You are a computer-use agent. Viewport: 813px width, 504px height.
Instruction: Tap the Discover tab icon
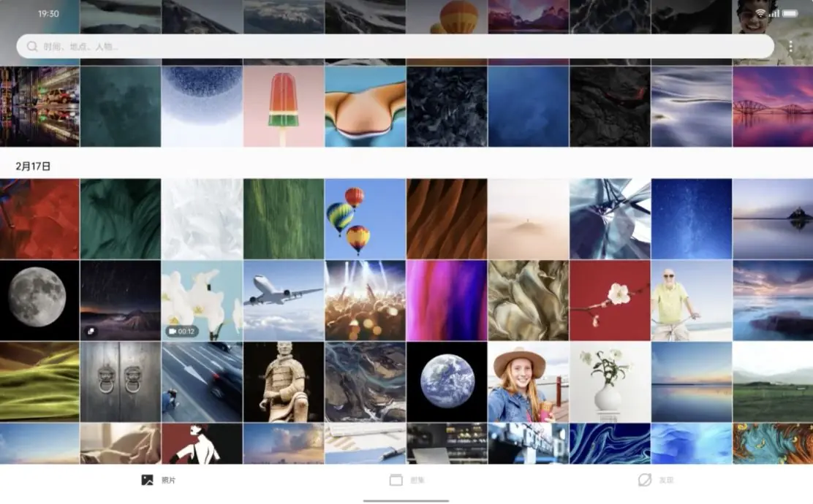point(644,480)
